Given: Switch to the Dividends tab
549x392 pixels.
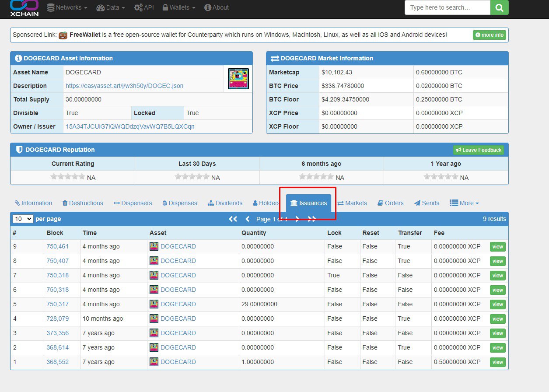Looking at the screenshot, I should point(225,203).
